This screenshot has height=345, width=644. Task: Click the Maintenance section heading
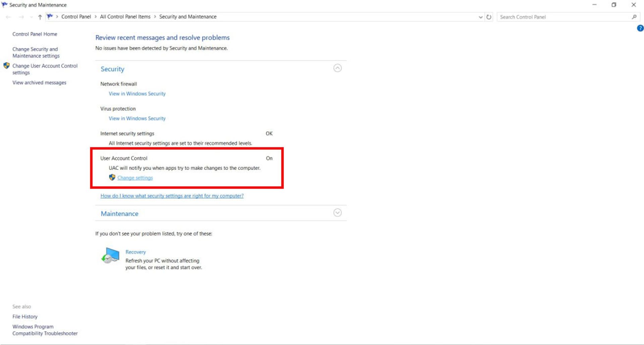pos(119,214)
